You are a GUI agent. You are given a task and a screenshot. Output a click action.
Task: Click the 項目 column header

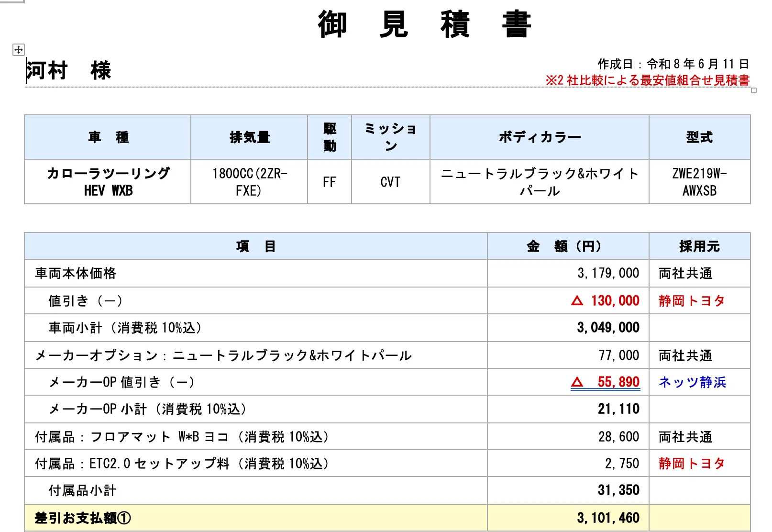coord(256,246)
